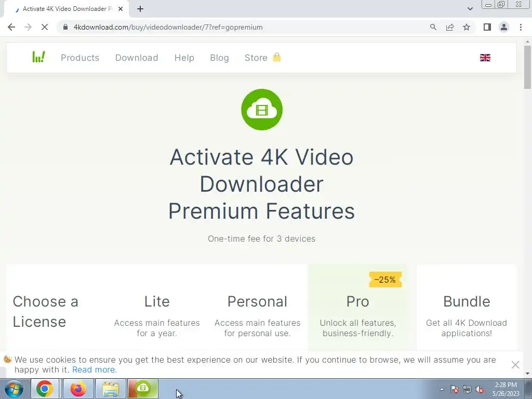Select the Lite license heading
This screenshot has height=399, width=532.
coord(157,301)
